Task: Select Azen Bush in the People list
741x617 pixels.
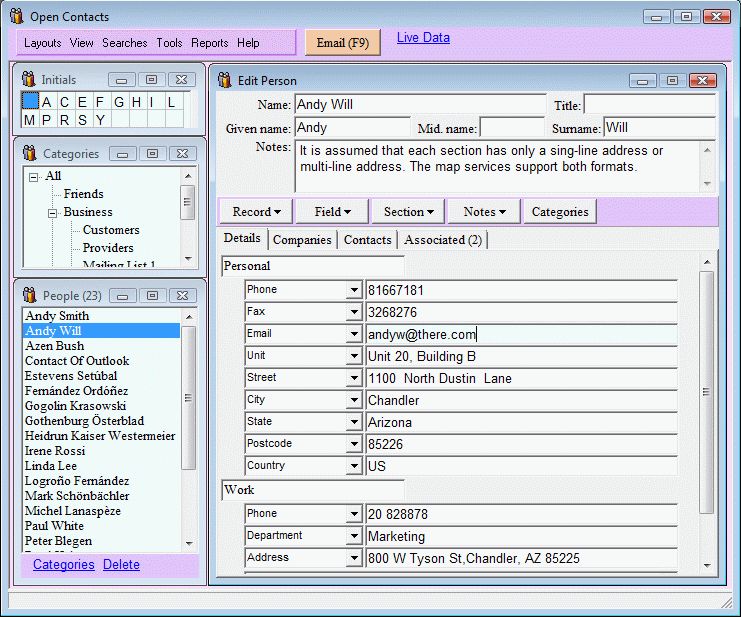Action: point(101,346)
